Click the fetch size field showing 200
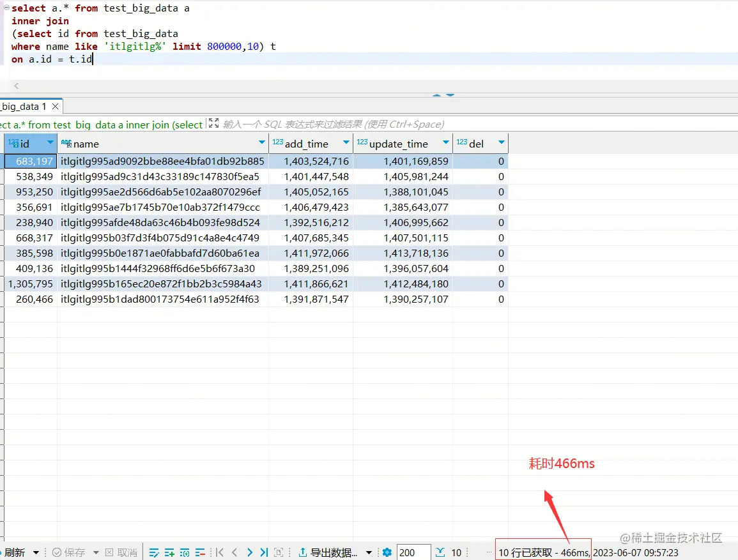This screenshot has width=738, height=560. pos(413,552)
